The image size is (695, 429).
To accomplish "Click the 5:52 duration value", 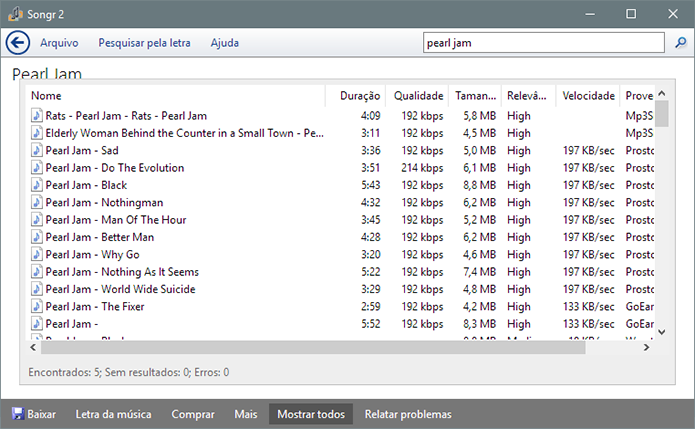I will tap(371, 324).
